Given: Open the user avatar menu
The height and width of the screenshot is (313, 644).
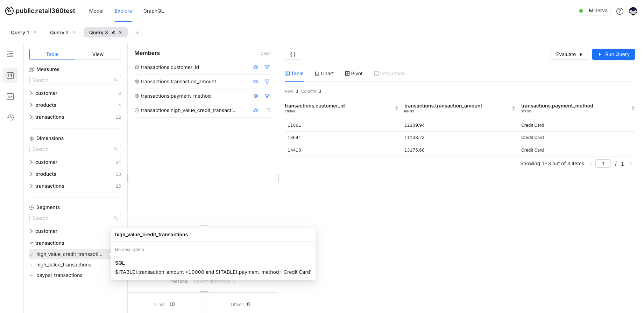Looking at the screenshot, I should click(633, 11).
